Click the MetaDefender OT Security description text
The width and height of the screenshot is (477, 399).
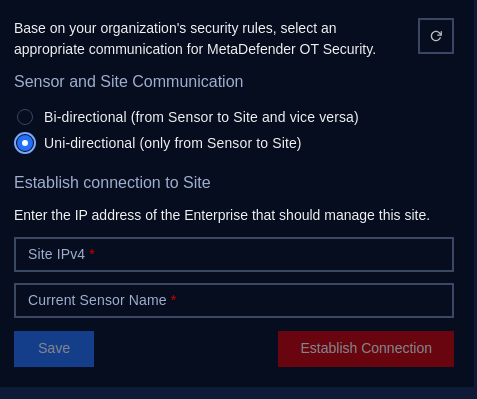click(x=195, y=39)
